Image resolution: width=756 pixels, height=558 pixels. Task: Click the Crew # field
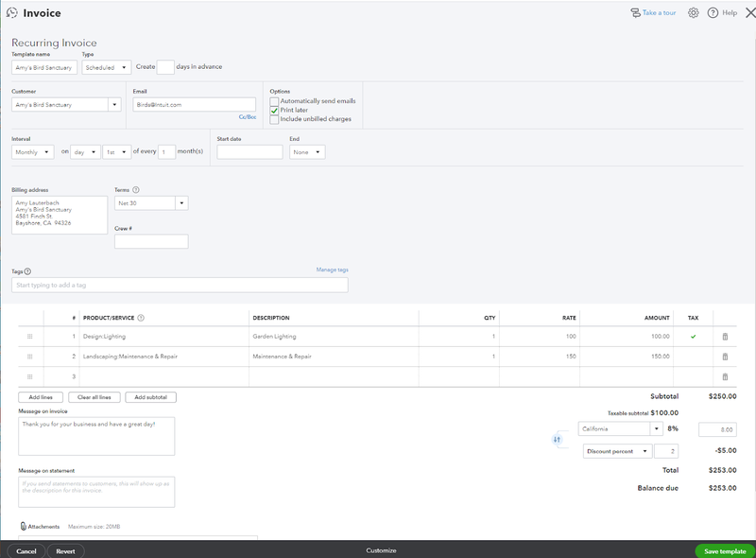[151, 242]
